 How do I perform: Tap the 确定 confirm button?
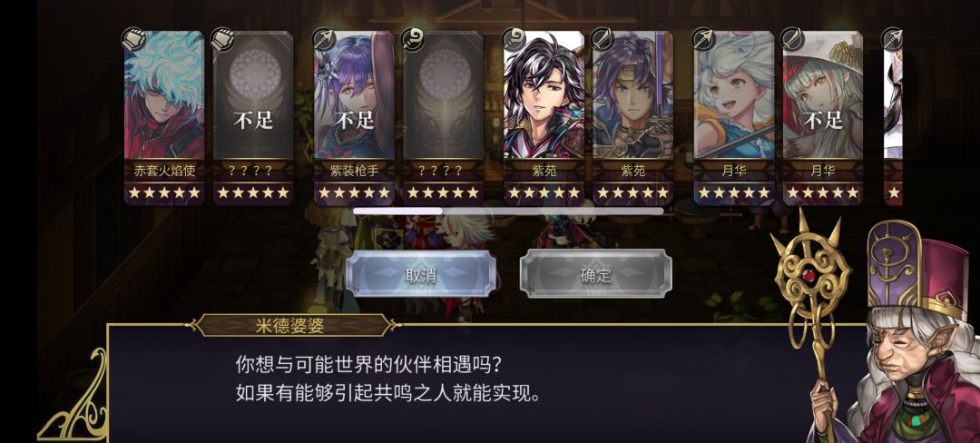pos(596,273)
